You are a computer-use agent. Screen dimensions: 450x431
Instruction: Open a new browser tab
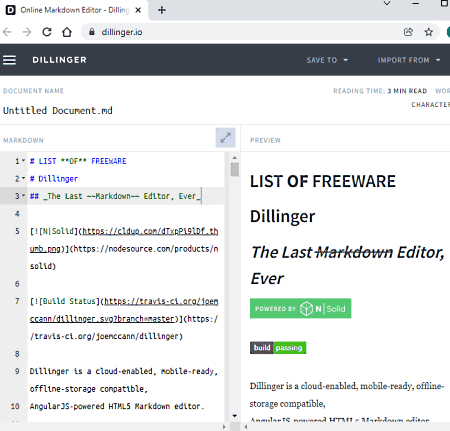162,10
